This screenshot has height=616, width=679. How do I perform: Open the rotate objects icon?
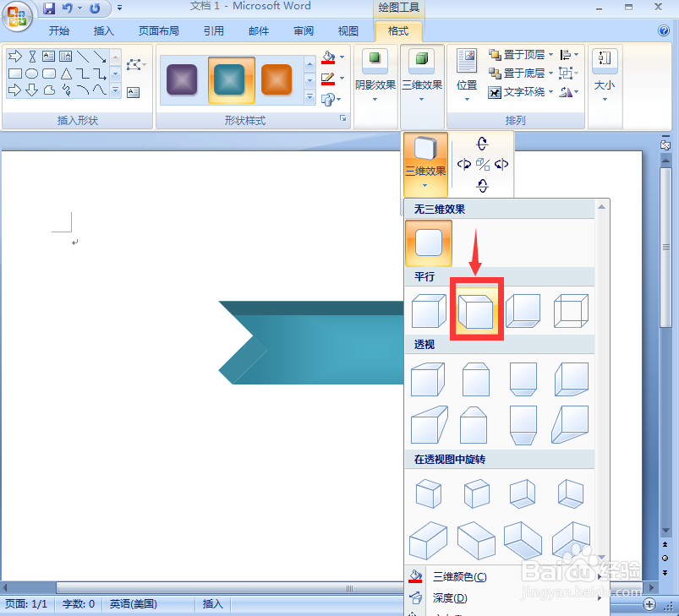pos(568,92)
